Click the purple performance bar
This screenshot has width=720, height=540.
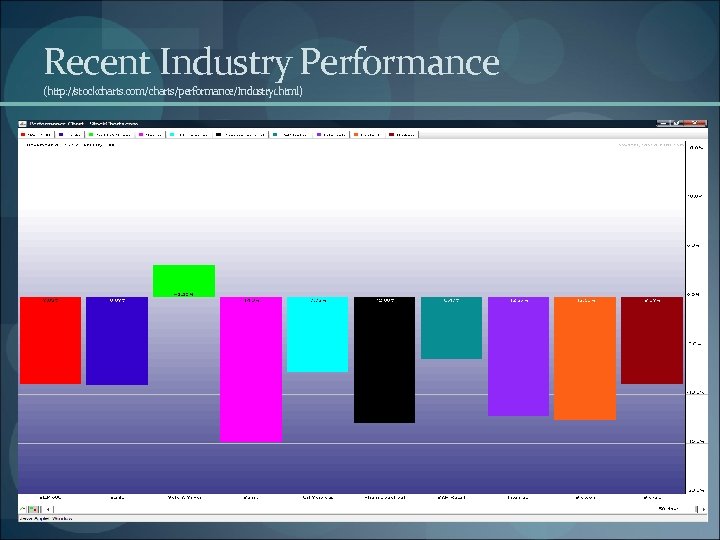(x=518, y=356)
